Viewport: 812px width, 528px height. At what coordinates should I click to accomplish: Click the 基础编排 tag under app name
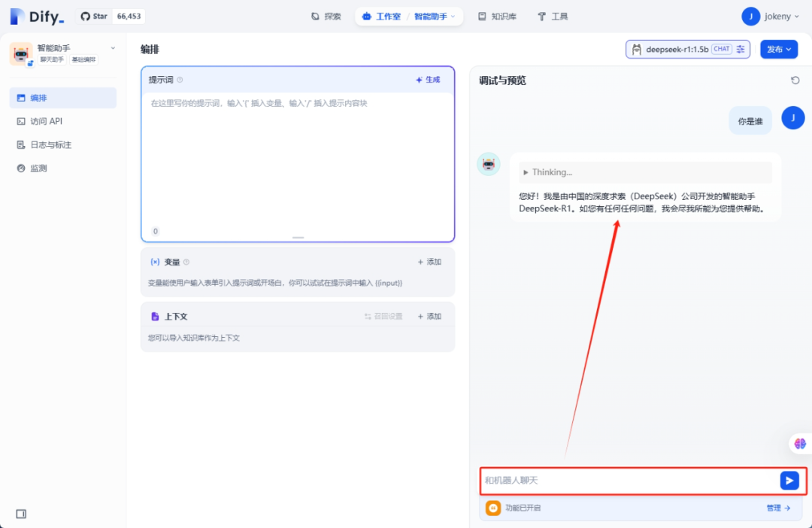(84, 60)
